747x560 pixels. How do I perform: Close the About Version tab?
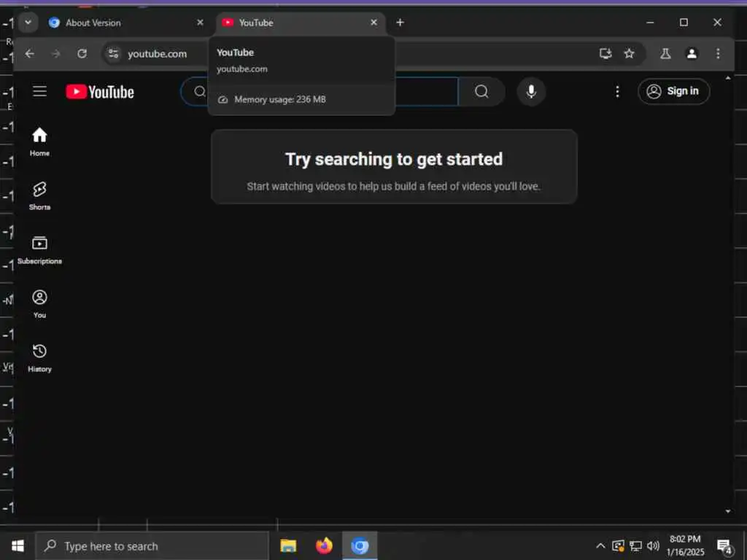click(x=200, y=23)
